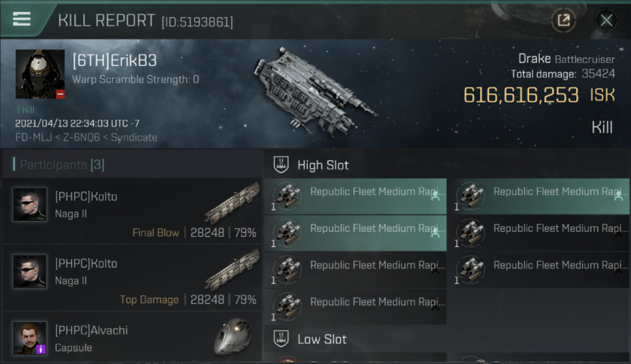Screen dimensions: 631x364
Task: Click Kolto's portrait in Top Damage row
Action: [x=30, y=271]
